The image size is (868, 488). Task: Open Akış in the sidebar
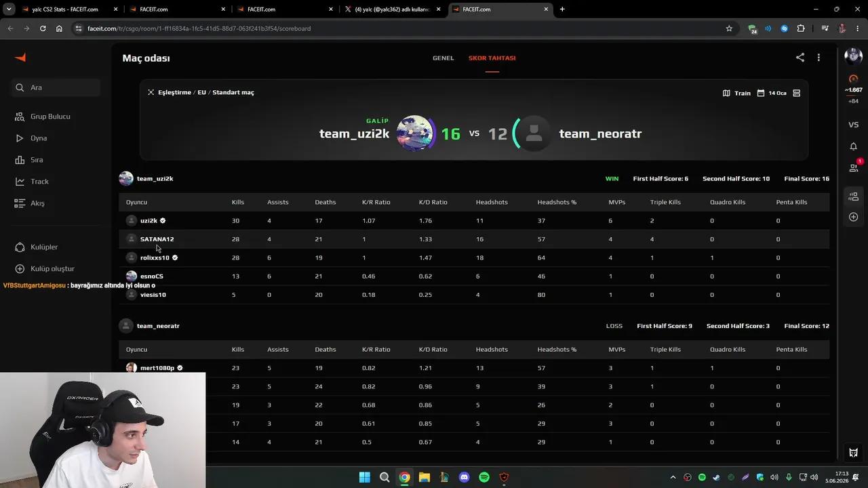coord(30,203)
